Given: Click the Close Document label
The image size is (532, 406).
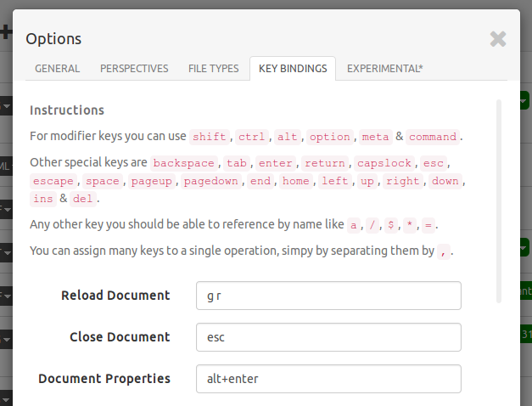Looking at the screenshot, I should [120, 337].
